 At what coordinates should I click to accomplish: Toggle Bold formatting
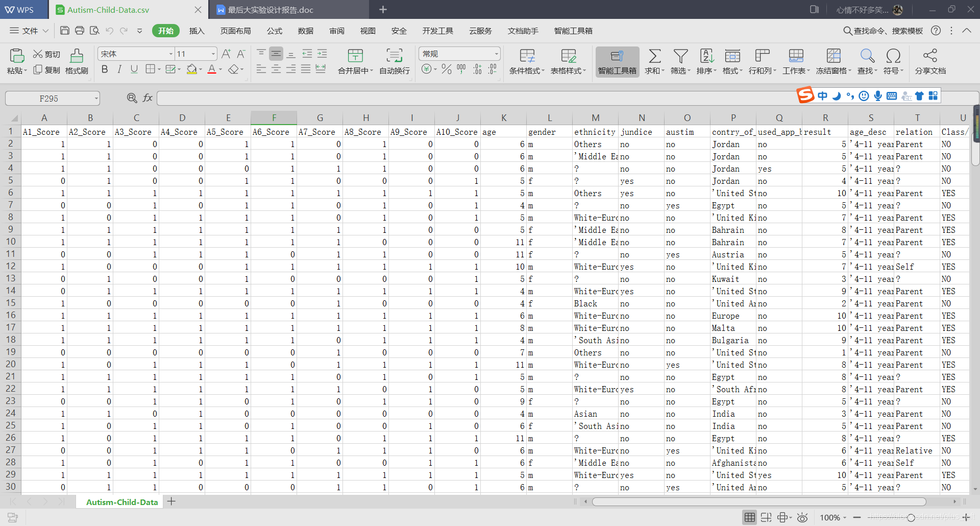(x=105, y=69)
